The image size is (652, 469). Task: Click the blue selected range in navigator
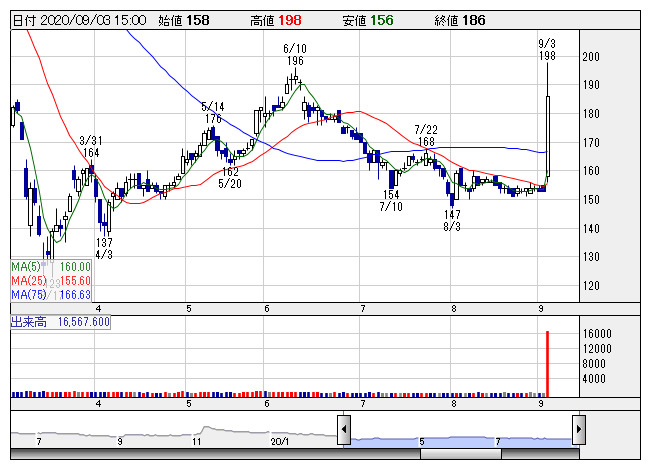(x=460, y=437)
